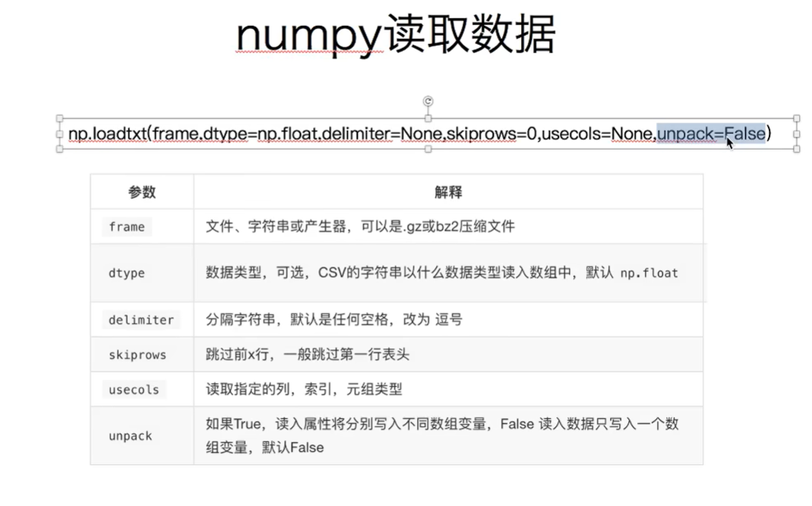Click "dtype=np.float" in the function signature
Image resolution: width=812 pixels, height=506 pixels.
point(261,134)
